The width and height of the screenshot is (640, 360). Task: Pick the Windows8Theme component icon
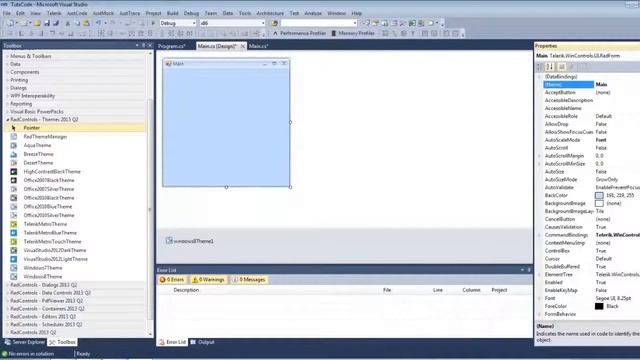click(14, 277)
